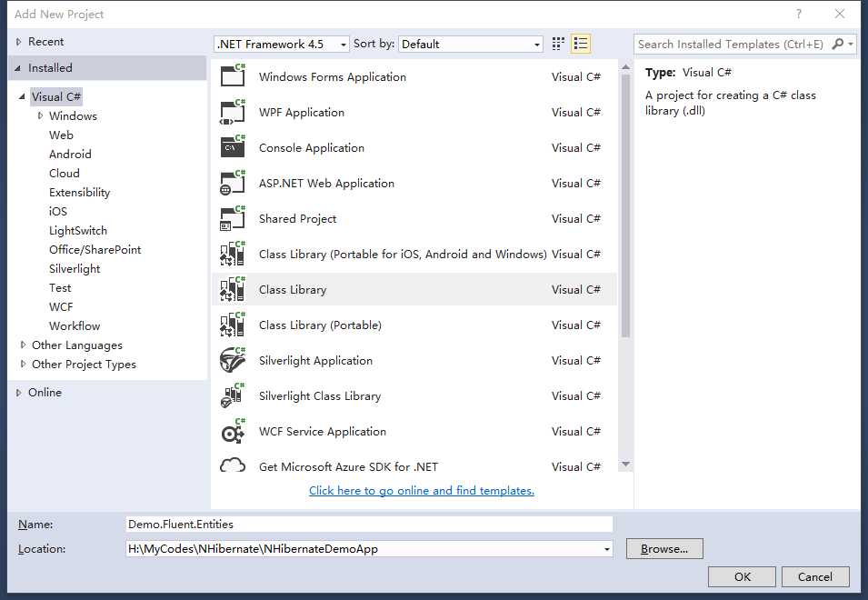
Task: Pick the Class Library (Portable) icon
Action: (233, 325)
